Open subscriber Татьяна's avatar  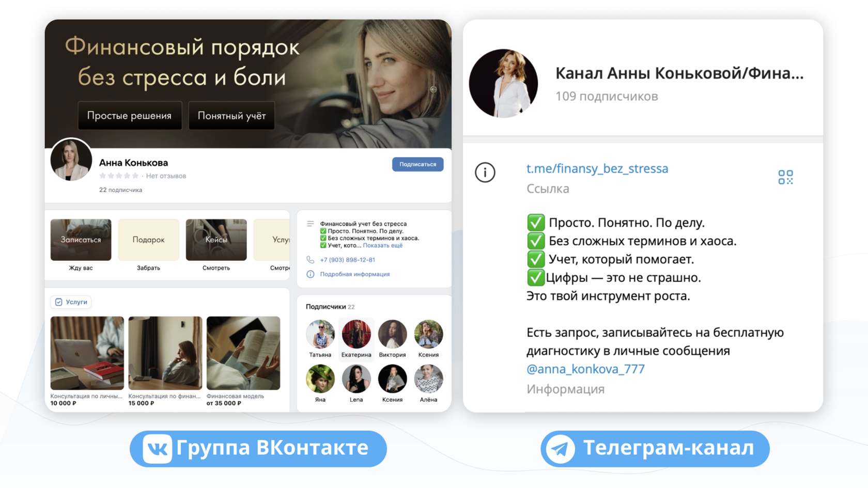tap(320, 334)
